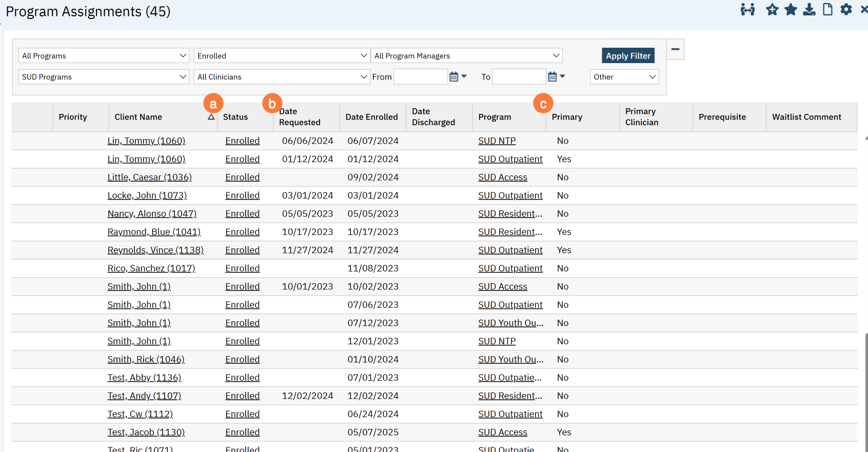Open the settings gear icon

coord(846,10)
